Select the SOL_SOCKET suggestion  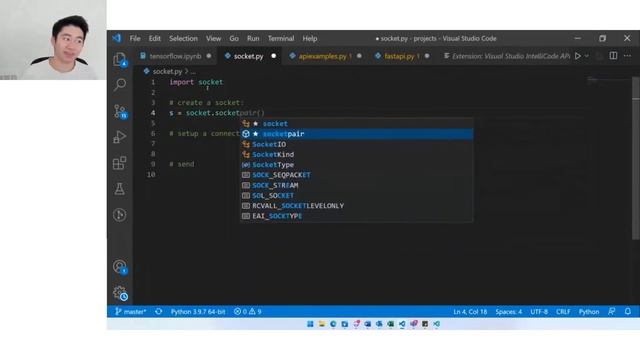[356, 196]
